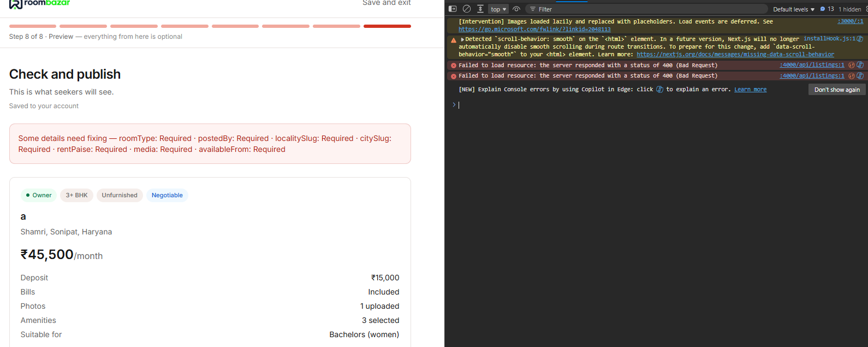Open the 'Learn more' Copilot link
This screenshot has height=347, width=868.
pos(750,90)
